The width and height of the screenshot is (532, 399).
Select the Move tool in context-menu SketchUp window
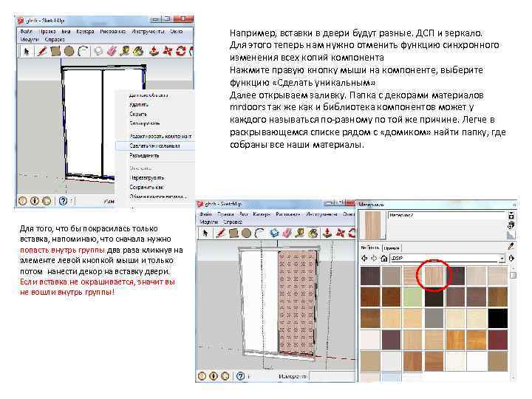168,51
